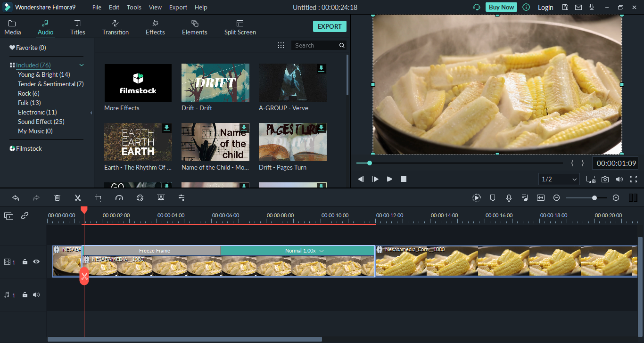Select the Crop tool icon
The height and width of the screenshot is (343, 644).
98,198
